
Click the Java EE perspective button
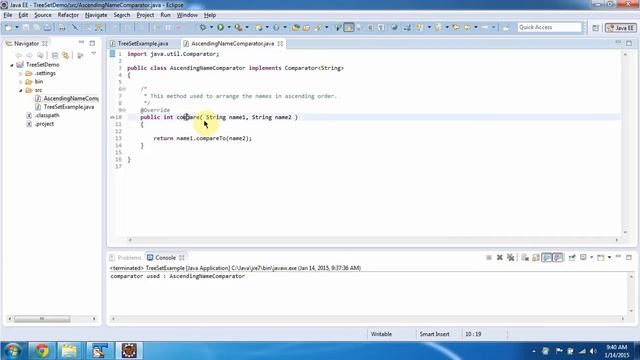[x=621, y=27]
